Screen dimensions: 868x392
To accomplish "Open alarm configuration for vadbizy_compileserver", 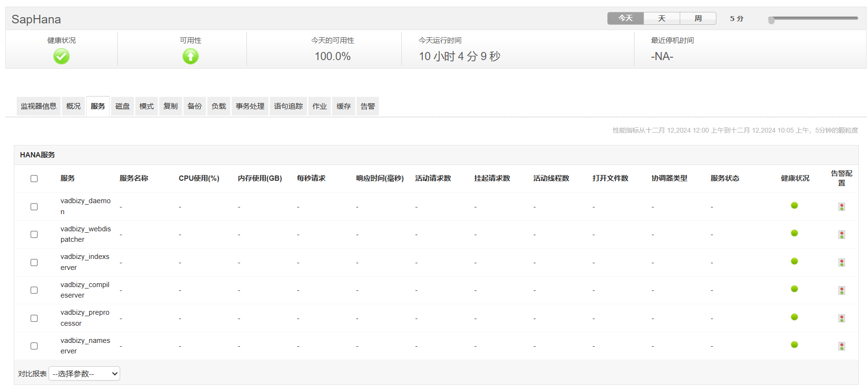I will pos(842,290).
